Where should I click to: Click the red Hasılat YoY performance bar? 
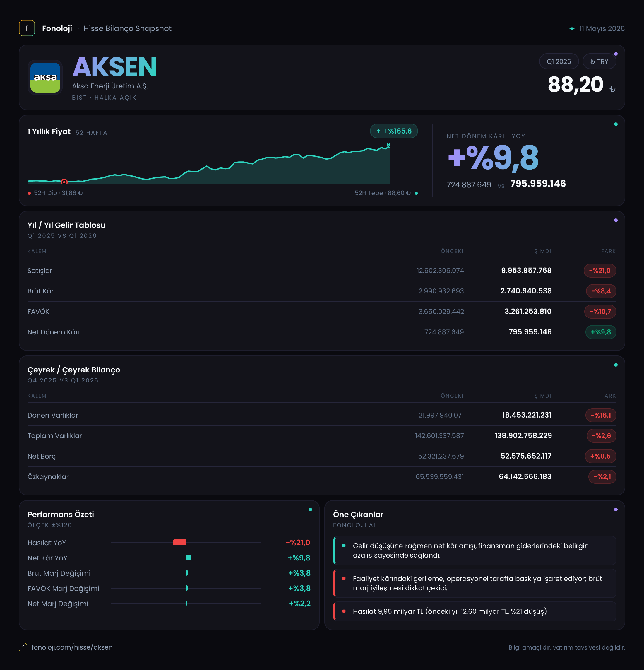(x=179, y=542)
